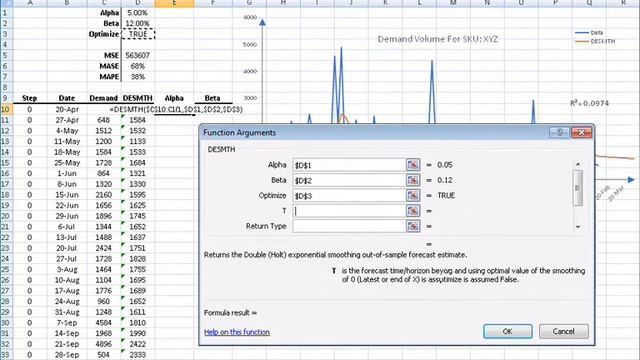Select demand cell 648 for 27-Apr

[x=104, y=120]
